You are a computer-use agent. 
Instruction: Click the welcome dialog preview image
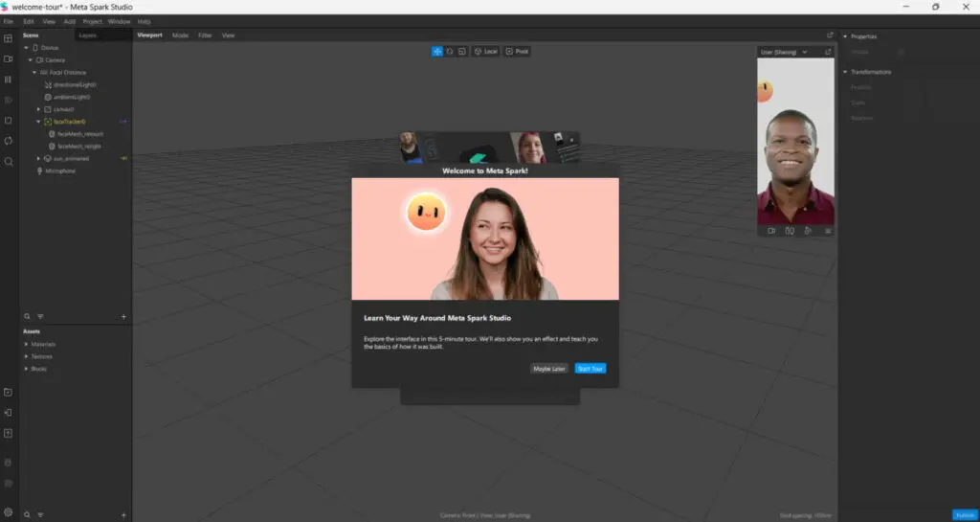coord(485,238)
